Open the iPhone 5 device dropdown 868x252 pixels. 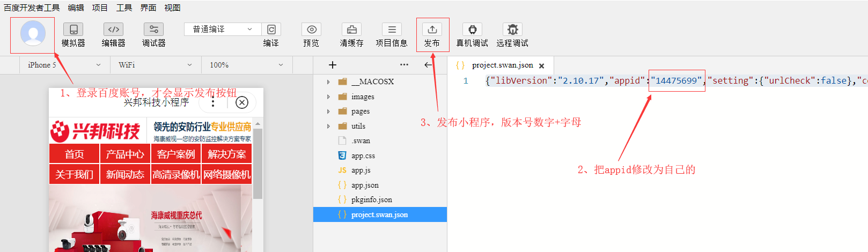click(64, 65)
